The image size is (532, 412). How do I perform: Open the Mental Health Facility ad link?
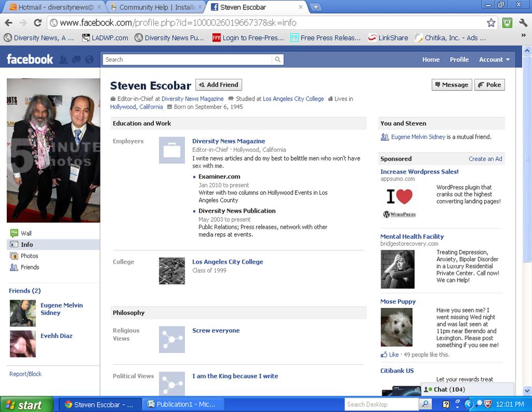412,236
